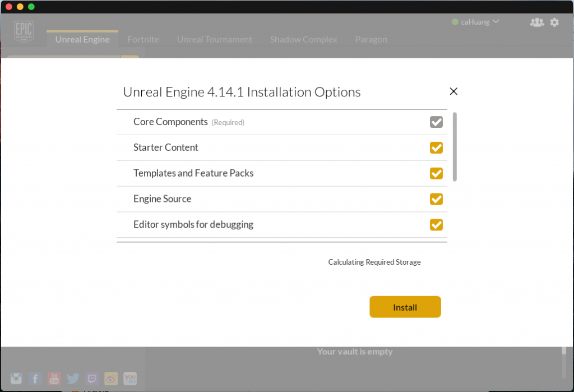Viewport: 574px width, 392px height.
Task: Open the friends list icon
Action: [536, 22]
